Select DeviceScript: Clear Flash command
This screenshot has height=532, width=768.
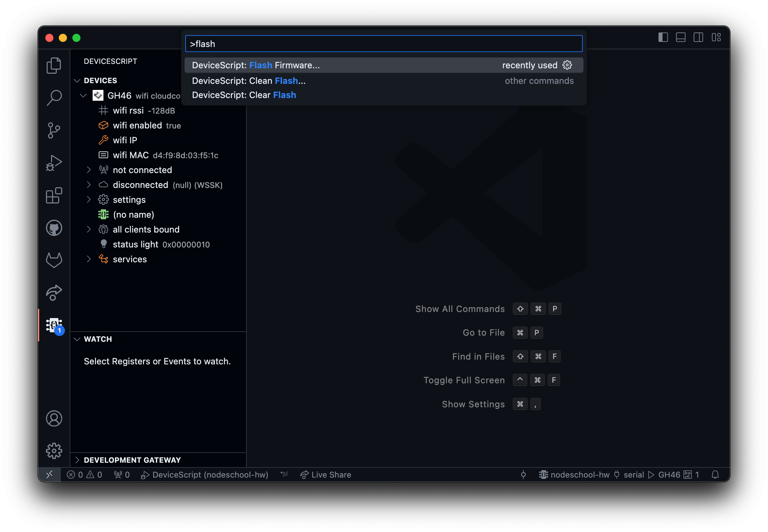click(244, 95)
